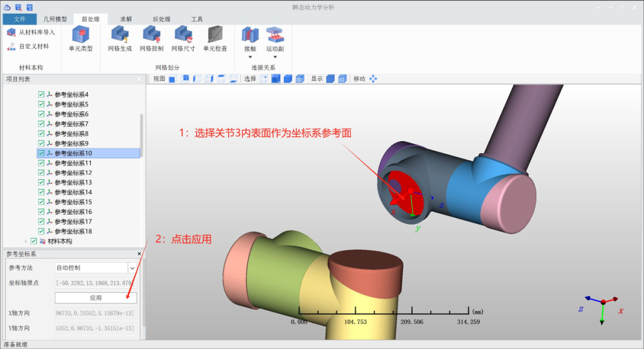
Task: Switch to the 几何模型 tab
Action: 55,19
